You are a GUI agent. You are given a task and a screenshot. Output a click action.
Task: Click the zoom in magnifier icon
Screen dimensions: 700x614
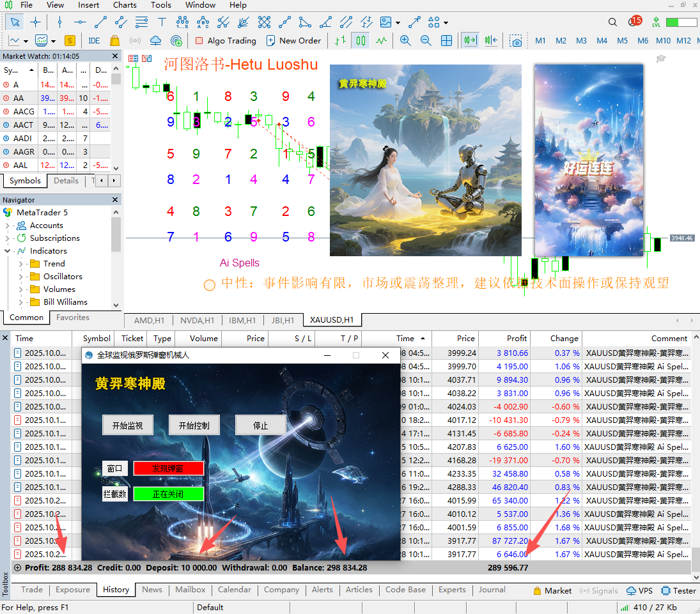point(405,40)
